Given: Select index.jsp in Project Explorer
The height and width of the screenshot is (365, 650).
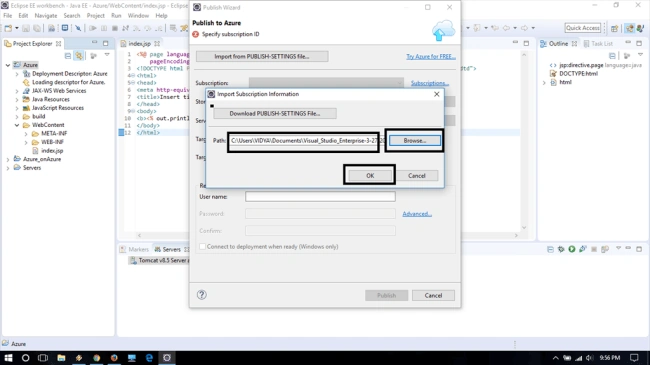Looking at the screenshot, I should (52, 151).
